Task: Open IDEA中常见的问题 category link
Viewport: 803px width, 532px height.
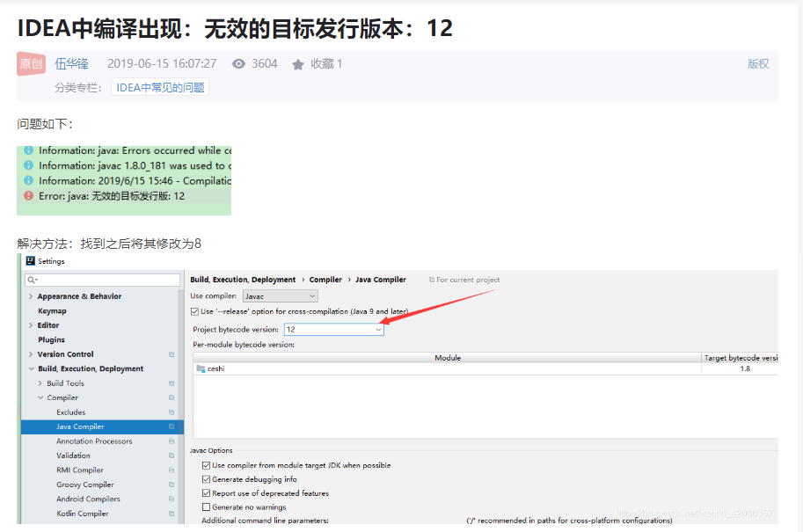Action: point(160,88)
